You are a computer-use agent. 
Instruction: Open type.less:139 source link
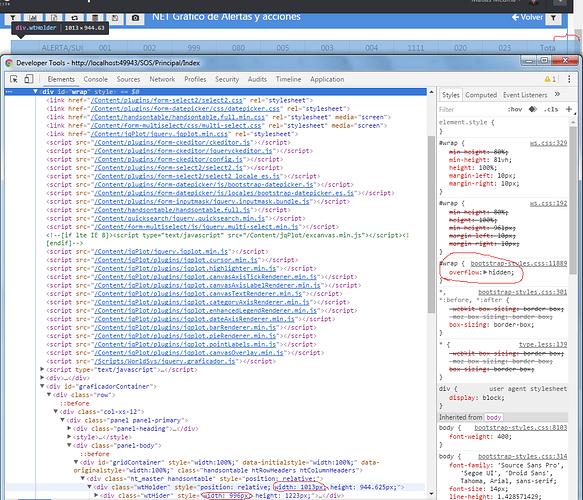coord(543,345)
